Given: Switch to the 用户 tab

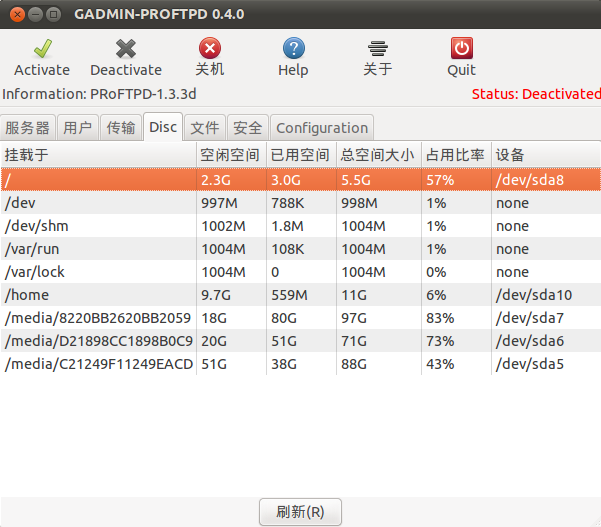Looking at the screenshot, I should point(78,128).
